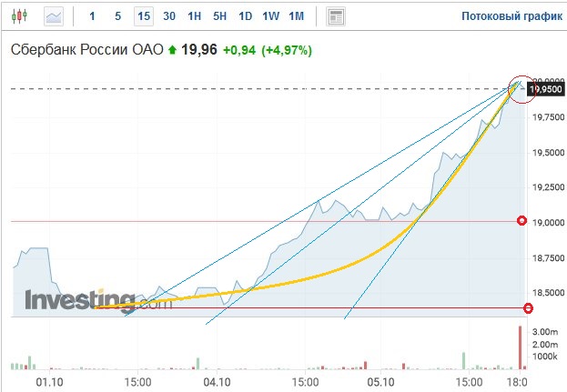Image resolution: width=567 pixels, height=392 pixels.
Task: Click the tallest red volume bar
Action: click(x=520, y=347)
